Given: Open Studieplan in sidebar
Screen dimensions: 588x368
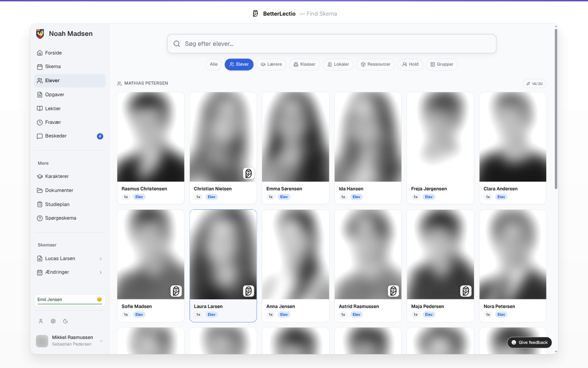Looking at the screenshot, I should pyautogui.click(x=70, y=204).
